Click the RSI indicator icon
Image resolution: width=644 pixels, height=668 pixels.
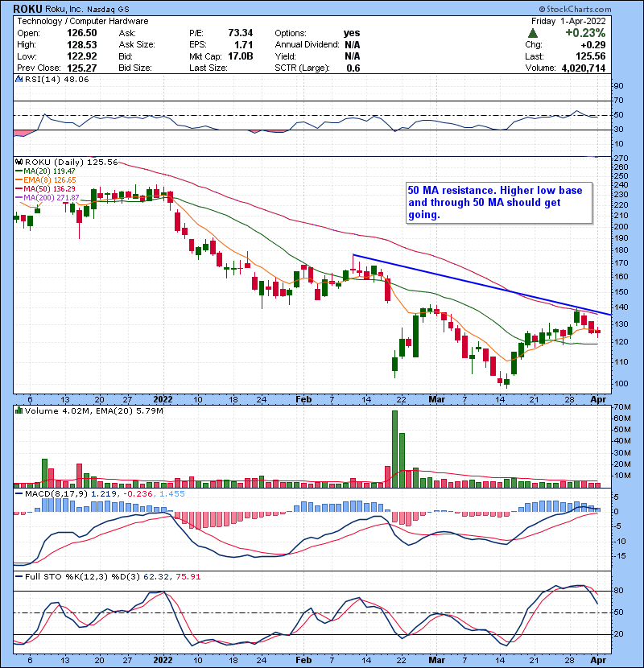pos(19,79)
